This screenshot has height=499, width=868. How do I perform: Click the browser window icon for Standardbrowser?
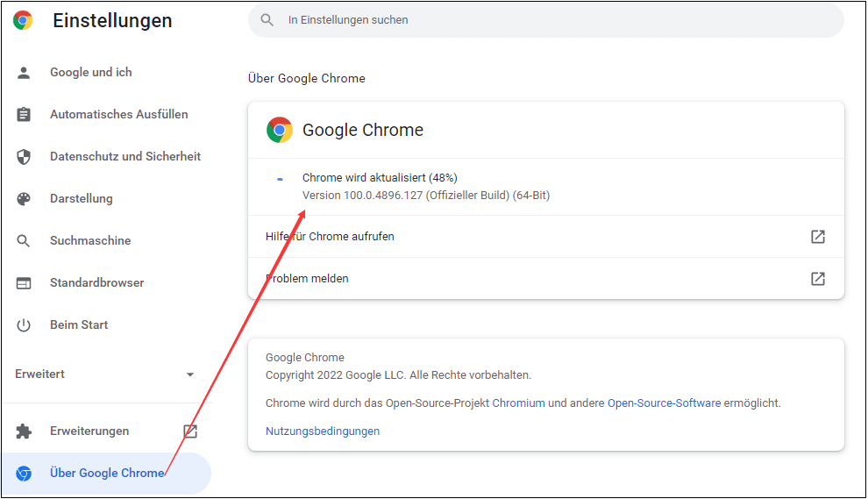click(x=24, y=283)
